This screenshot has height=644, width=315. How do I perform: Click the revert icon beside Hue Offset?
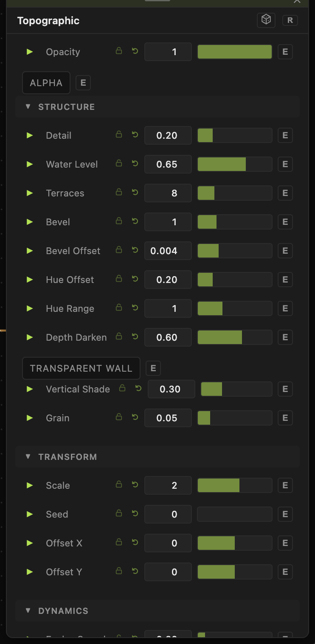pyautogui.click(x=135, y=279)
